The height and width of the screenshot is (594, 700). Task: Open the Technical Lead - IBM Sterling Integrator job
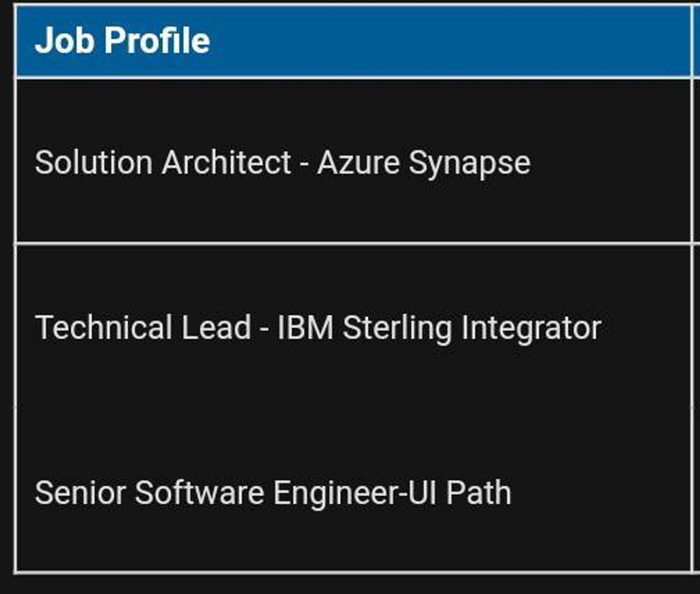(x=318, y=329)
